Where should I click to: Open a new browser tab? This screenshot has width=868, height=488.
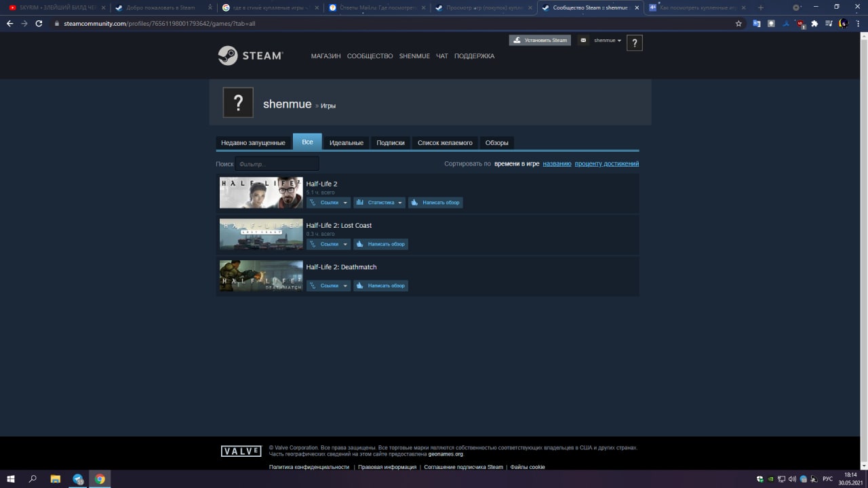pyautogui.click(x=760, y=7)
